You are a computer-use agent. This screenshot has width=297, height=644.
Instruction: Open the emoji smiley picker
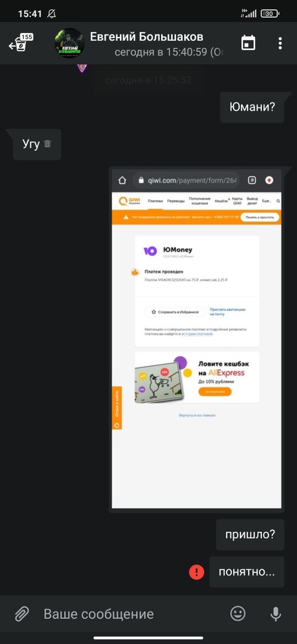(x=237, y=614)
